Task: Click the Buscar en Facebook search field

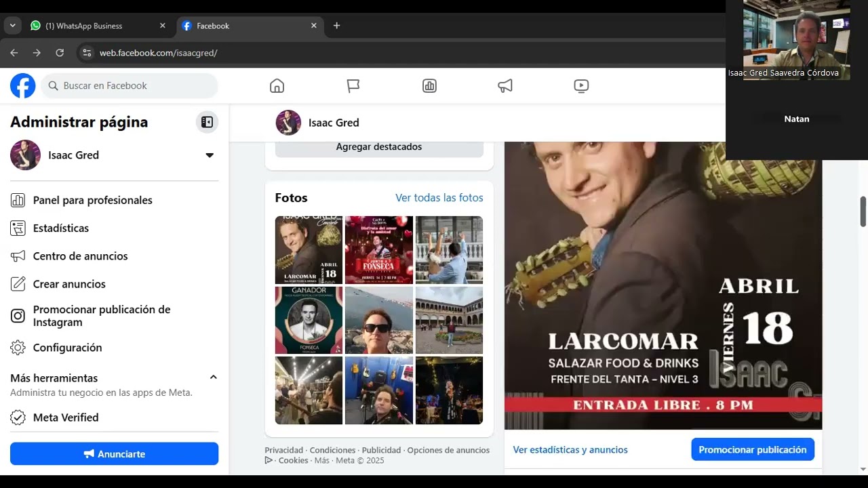Action: (x=130, y=85)
